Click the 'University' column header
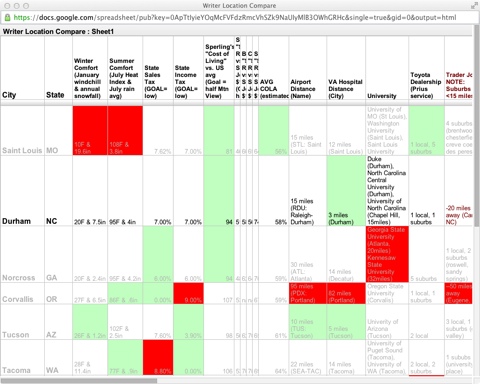Image resolution: width=480 pixels, height=384 pixels. pos(387,68)
